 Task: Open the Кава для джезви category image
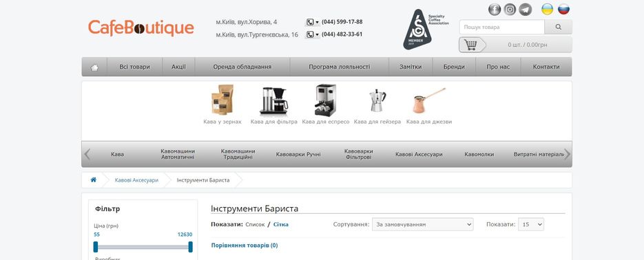[429, 100]
